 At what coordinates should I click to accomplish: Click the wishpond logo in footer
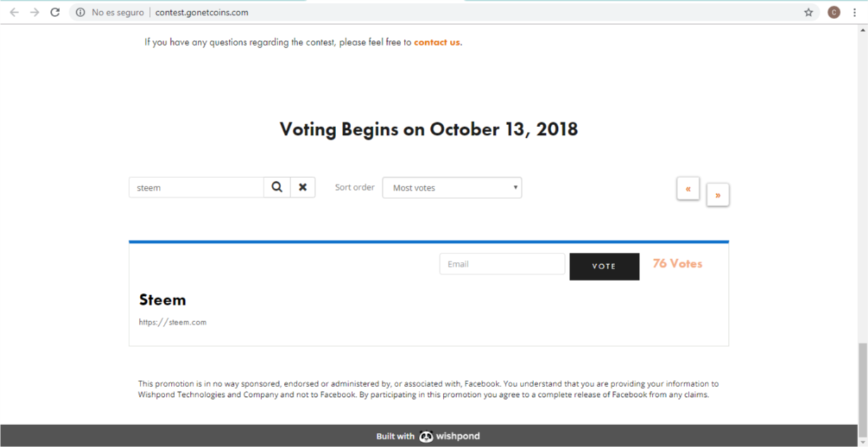pyautogui.click(x=450, y=436)
